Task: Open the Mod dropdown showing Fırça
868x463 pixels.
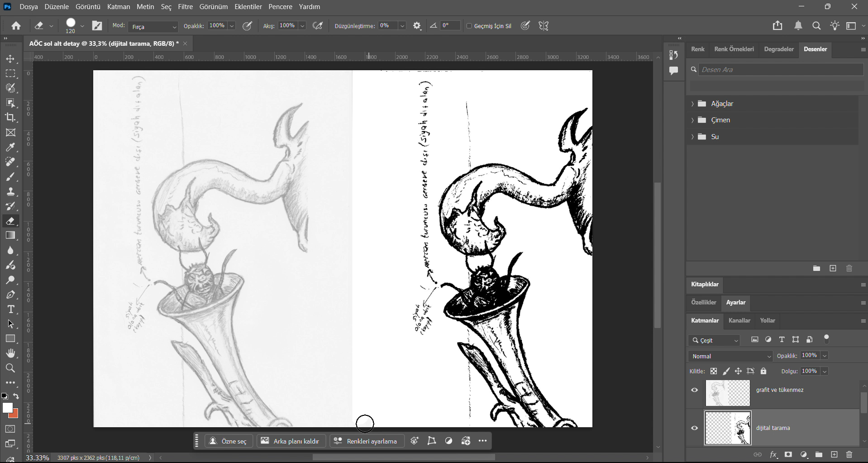Action: pyautogui.click(x=153, y=27)
